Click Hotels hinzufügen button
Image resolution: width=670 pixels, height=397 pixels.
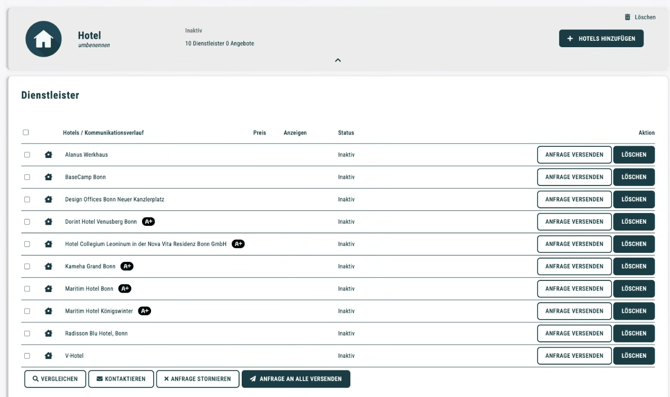click(601, 38)
